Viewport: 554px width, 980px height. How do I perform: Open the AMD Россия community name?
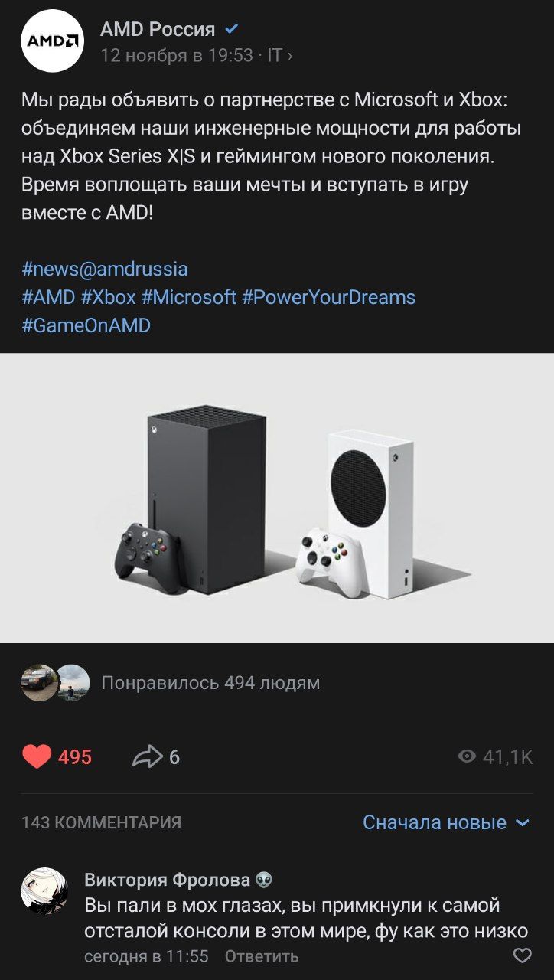click(x=158, y=30)
